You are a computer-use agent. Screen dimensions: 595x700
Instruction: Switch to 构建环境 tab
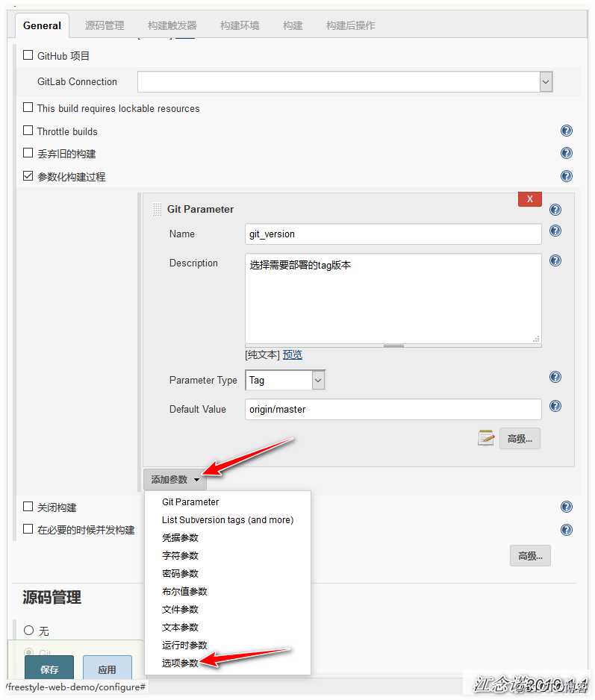(240, 25)
